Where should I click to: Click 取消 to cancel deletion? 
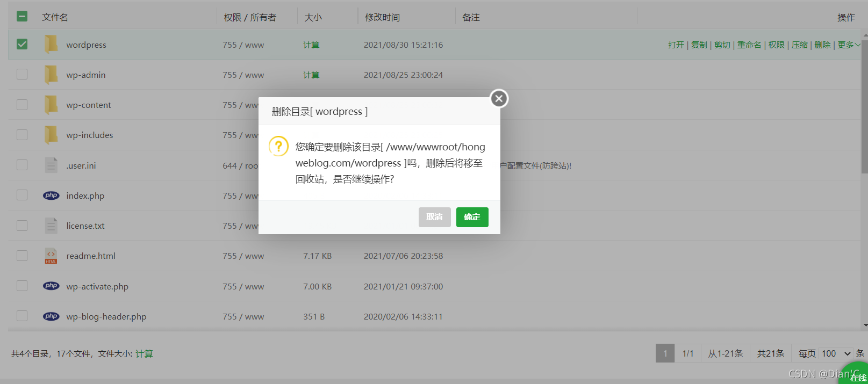[435, 217]
